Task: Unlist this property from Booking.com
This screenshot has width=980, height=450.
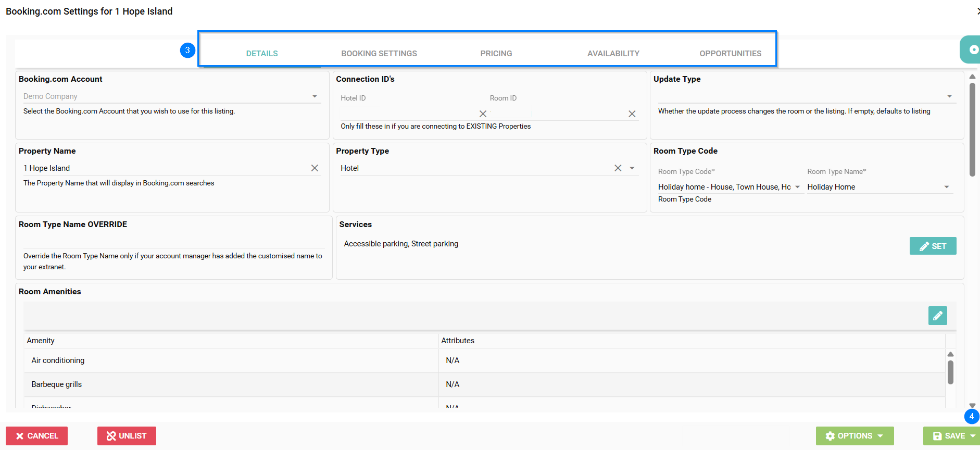Action: click(x=127, y=436)
